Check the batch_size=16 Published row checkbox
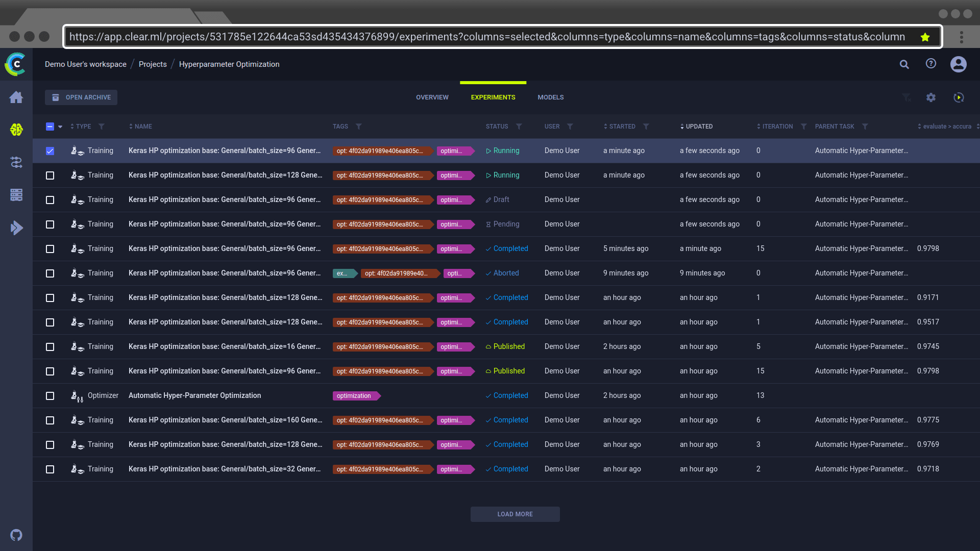The width and height of the screenshot is (980, 551). (50, 347)
